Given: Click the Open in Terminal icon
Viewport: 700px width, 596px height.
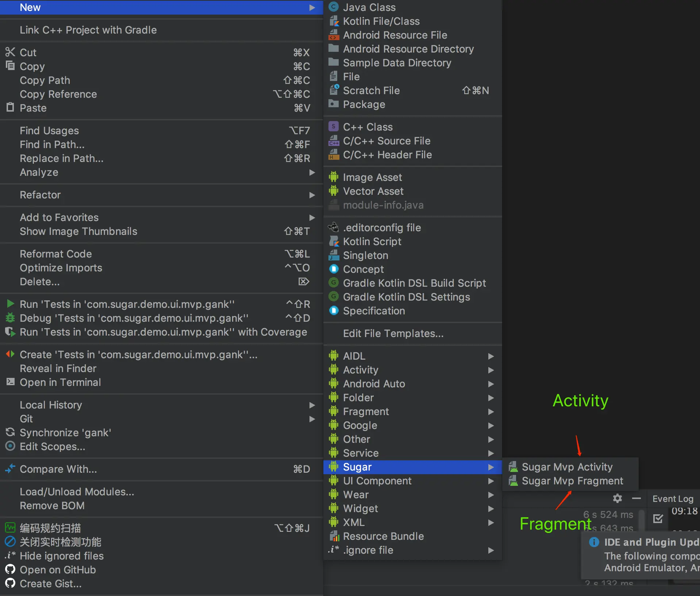Looking at the screenshot, I should 10,382.
